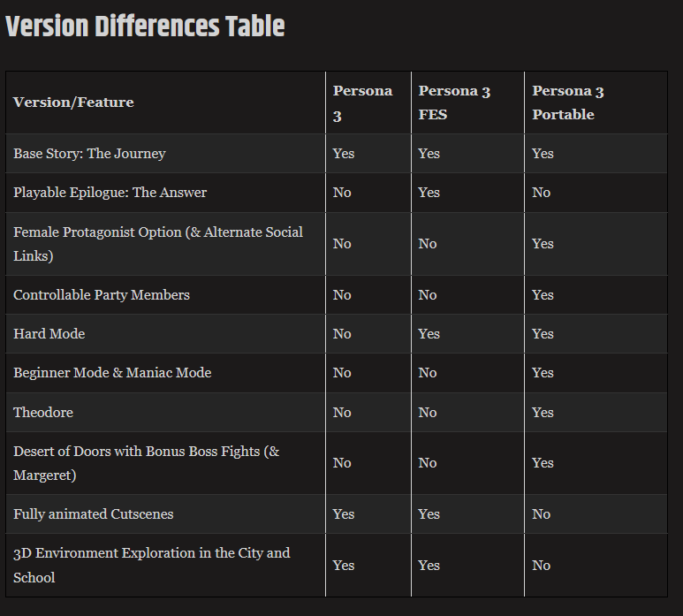Image resolution: width=683 pixels, height=616 pixels.
Task: Click Fully animated Cutscenes row label
Action: [x=94, y=514]
